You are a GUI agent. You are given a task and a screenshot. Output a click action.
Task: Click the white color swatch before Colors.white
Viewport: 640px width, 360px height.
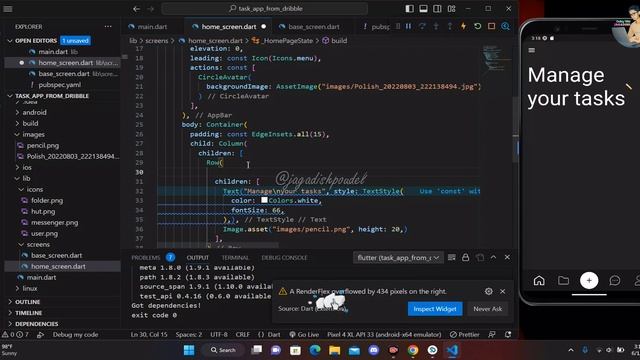264,200
